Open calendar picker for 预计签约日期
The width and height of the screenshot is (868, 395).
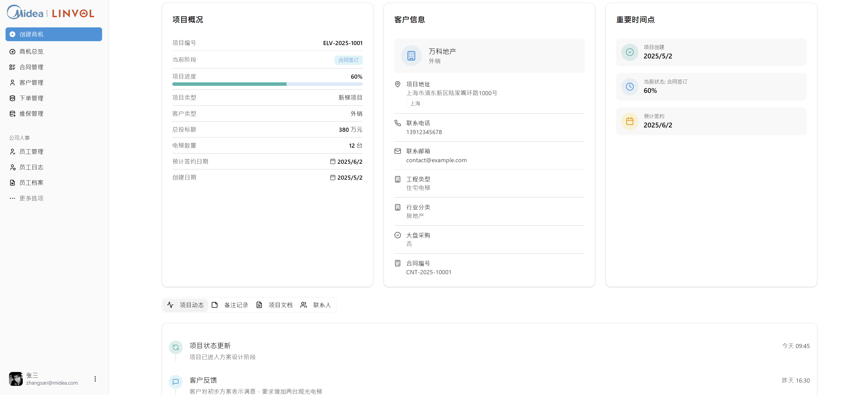coord(333,161)
